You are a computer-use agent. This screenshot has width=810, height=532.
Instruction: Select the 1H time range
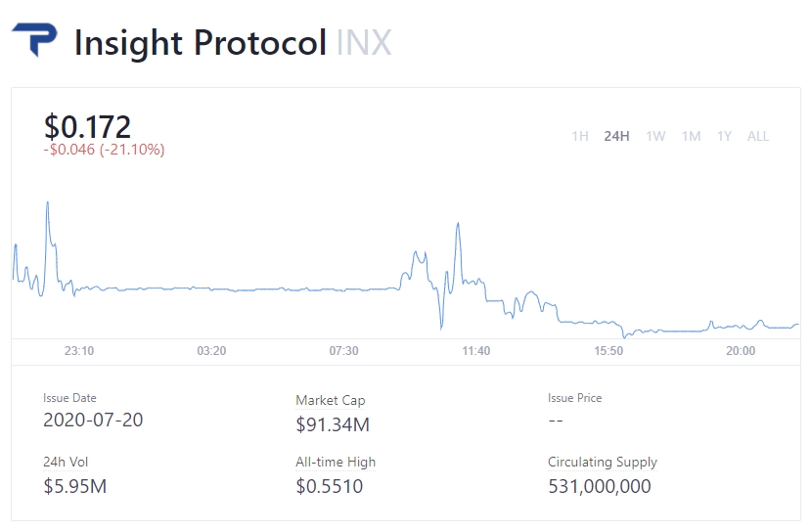[580, 136]
